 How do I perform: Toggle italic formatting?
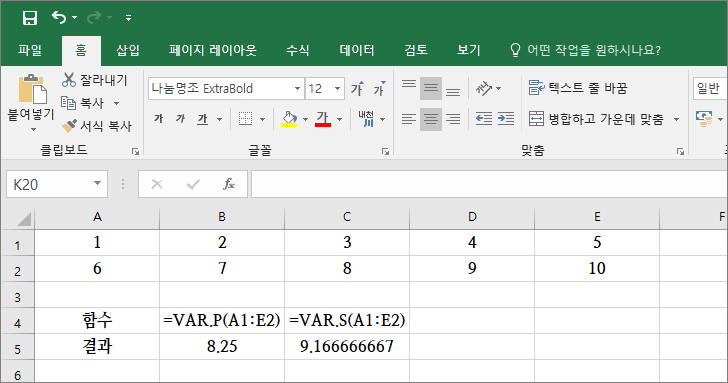pos(181,119)
